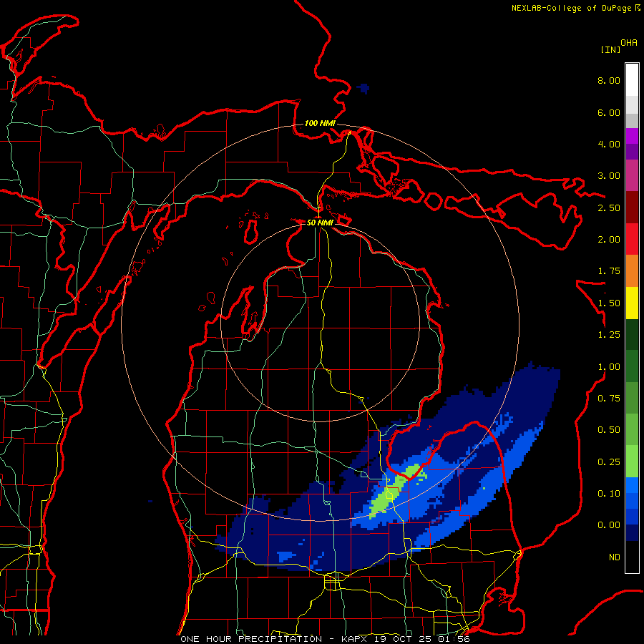Viewport: 644px width, 644px height.
Task: Click the bright red 2.00 legend color block
Action: pos(632,239)
